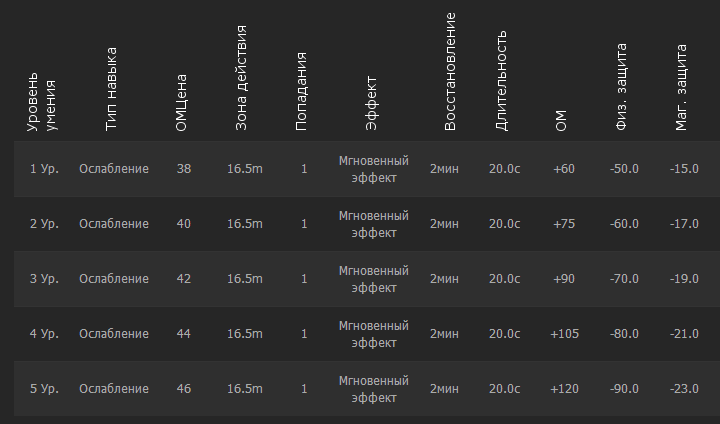Click the physical defense value -70.0
Viewport: 720px width, 424px height.
[624, 279]
